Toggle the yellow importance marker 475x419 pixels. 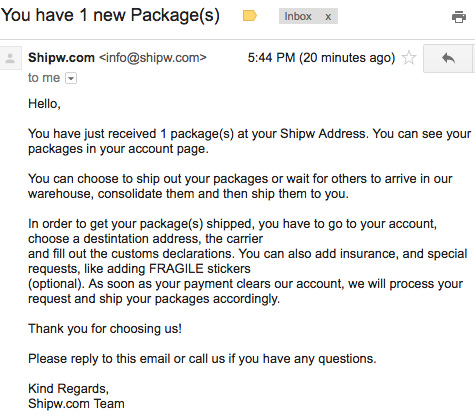click(x=250, y=16)
